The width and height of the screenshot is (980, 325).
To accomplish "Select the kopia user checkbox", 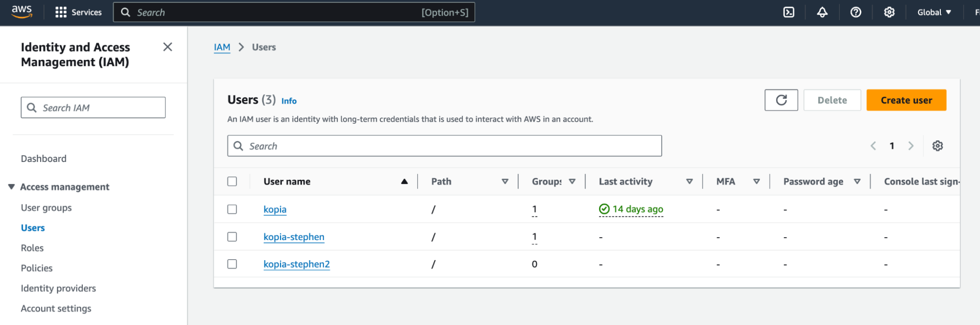I will click(x=232, y=209).
